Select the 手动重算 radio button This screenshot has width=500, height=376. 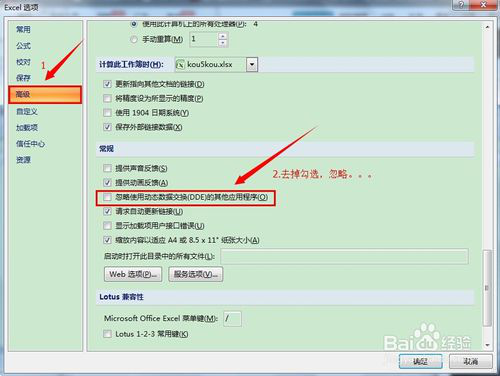134,40
